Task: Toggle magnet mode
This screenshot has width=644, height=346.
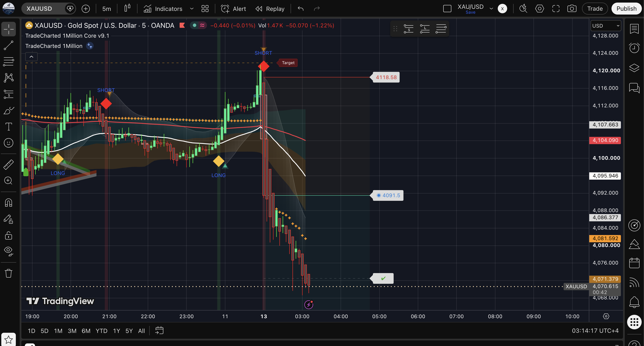Action: tap(9, 203)
